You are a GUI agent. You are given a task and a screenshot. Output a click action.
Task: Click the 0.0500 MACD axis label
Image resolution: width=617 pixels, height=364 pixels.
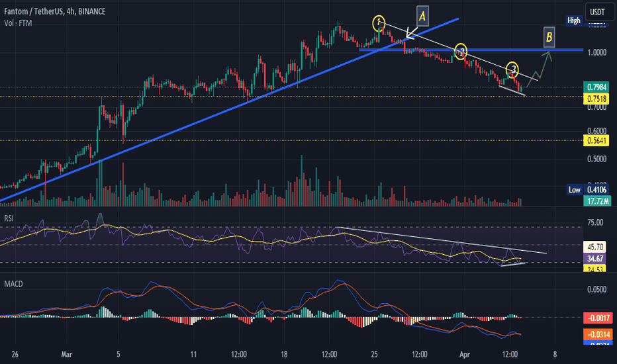[x=597, y=290]
